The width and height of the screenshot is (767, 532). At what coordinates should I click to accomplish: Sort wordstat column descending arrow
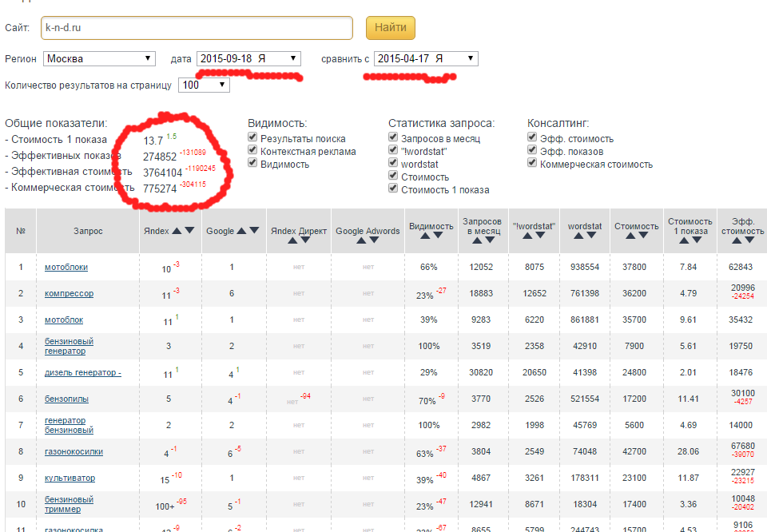pyautogui.click(x=591, y=236)
